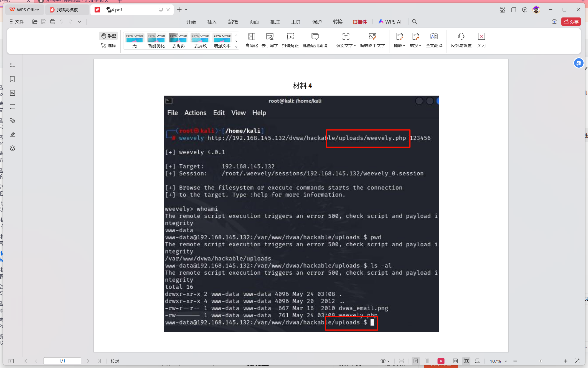This screenshot has width=588, height=368.
Task: Click the red 分享 share button
Action: (571, 22)
